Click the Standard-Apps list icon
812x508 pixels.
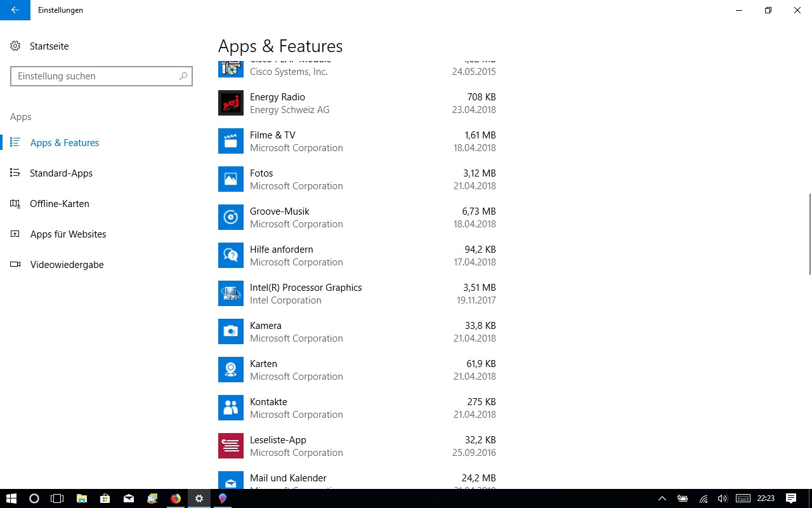click(x=16, y=173)
